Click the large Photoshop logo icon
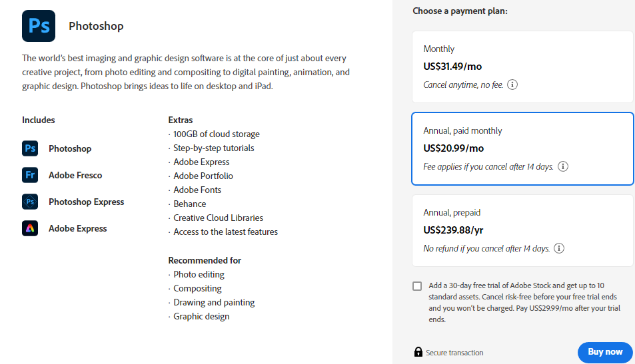The image size is (635, 364). pyautogui.click(x=39, y=26)
